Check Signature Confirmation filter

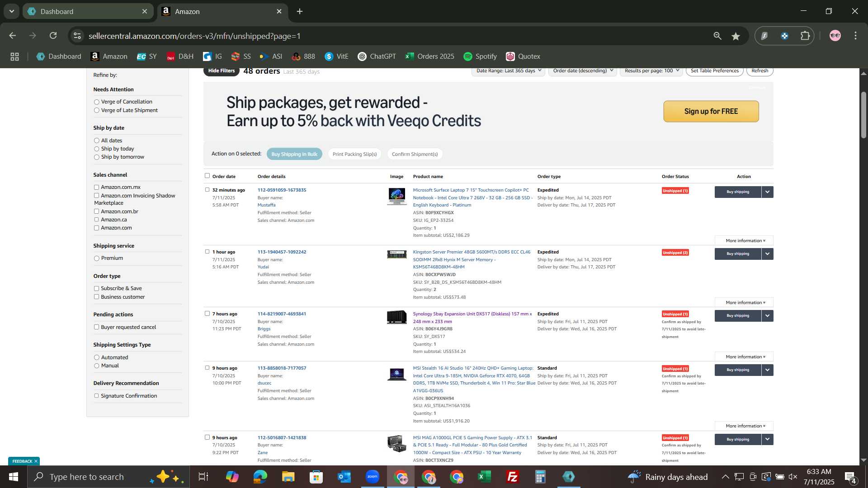pos(96,396)
